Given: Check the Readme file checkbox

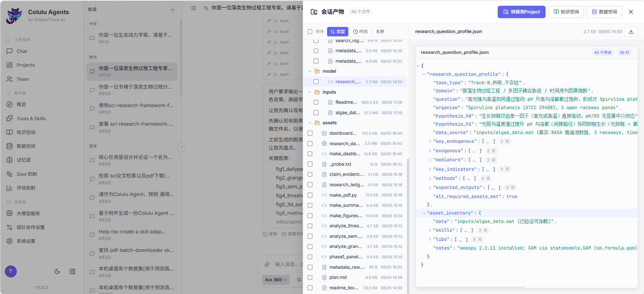Looking at the screenshot, I should click(x=316, y=102).
